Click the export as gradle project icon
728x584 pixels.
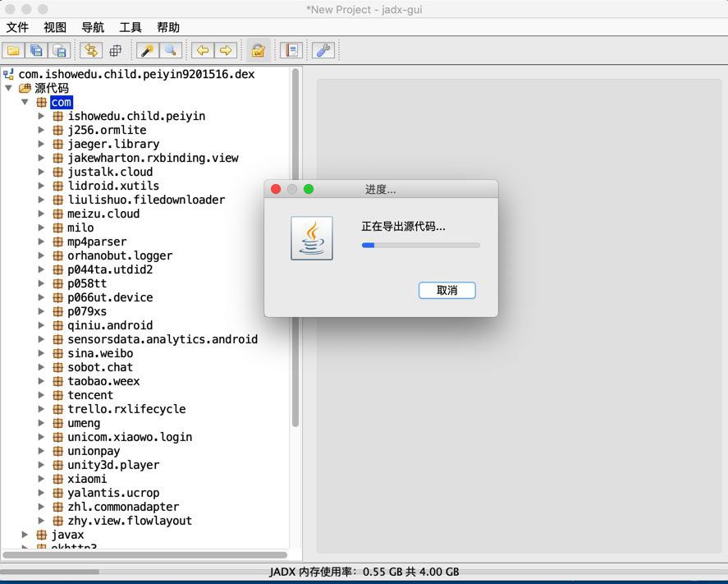point(59,50)
